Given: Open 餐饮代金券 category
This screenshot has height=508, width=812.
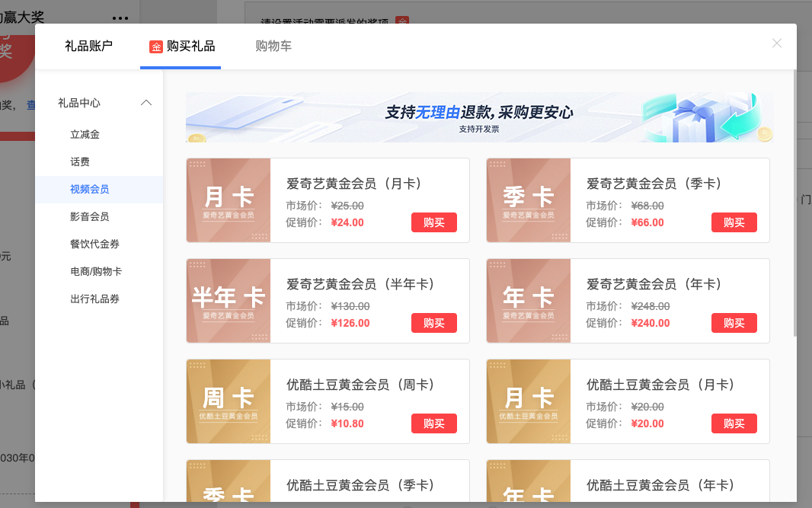Looking at the screenshot, I should 94,244.
